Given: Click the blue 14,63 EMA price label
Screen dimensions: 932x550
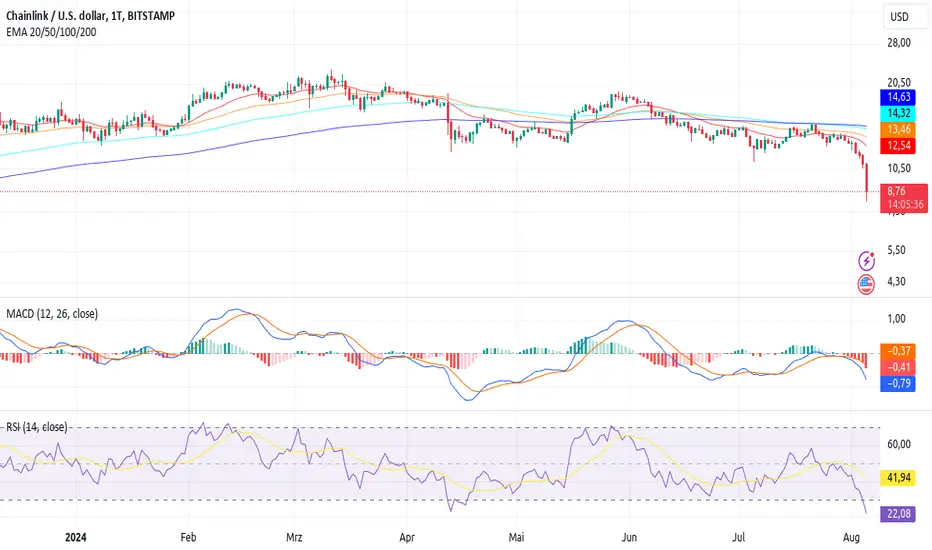Looking at the screenshot, I should [898, 97].
